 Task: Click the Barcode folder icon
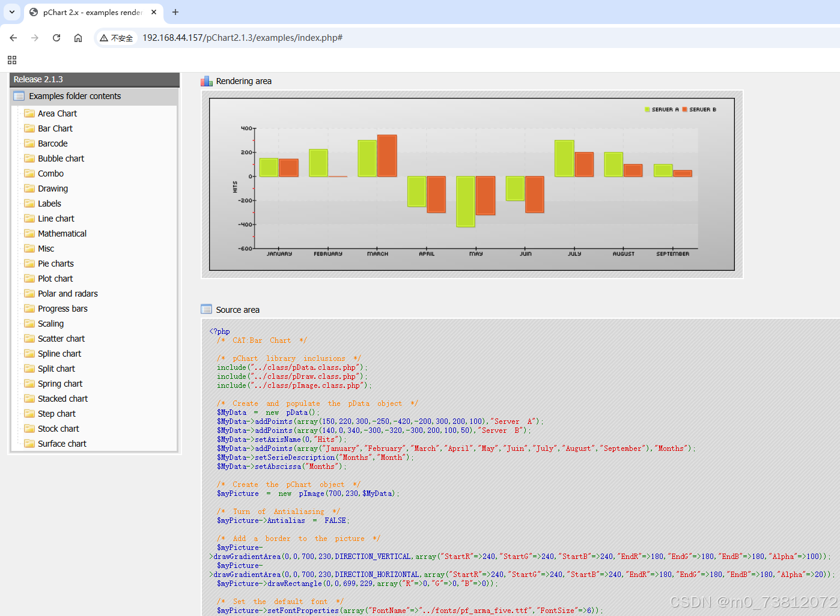[29, 143]
